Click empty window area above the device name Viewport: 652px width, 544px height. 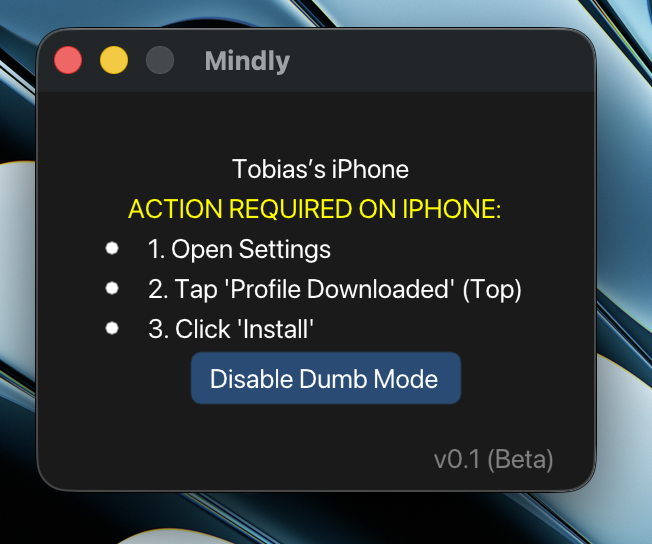click(316, 123)
